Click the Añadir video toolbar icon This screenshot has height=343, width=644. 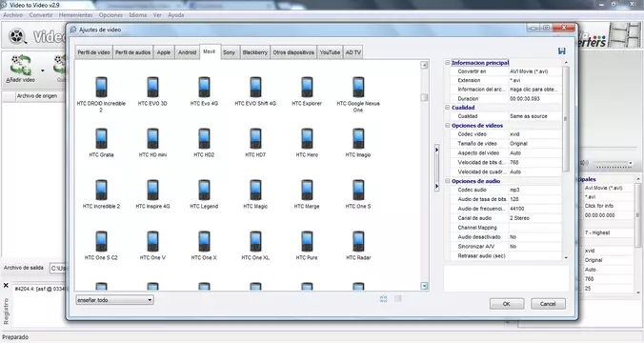[x=21, y=65]
